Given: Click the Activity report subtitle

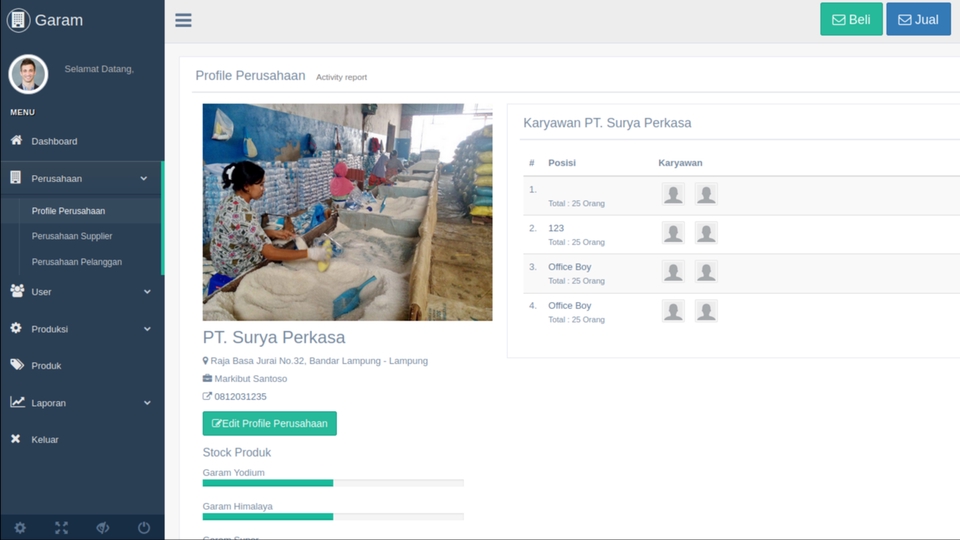Looking at the screenshot, I should (x=341, y=77).
